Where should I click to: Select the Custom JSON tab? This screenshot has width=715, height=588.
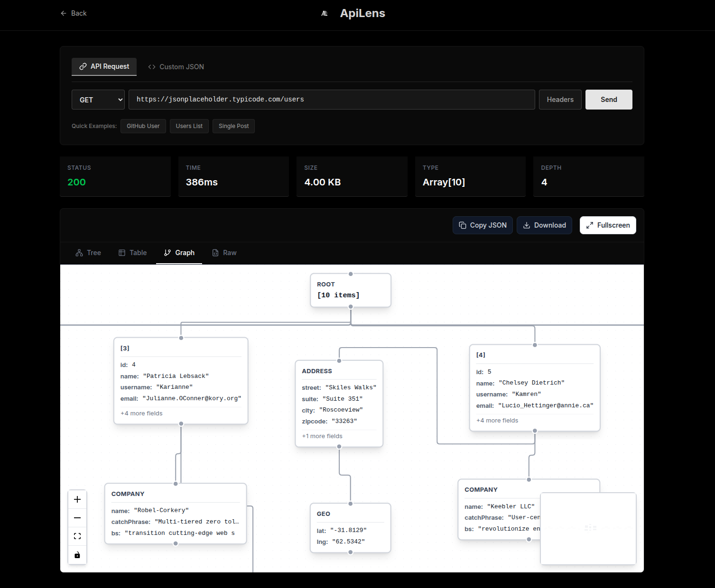[x=176, y=67]
